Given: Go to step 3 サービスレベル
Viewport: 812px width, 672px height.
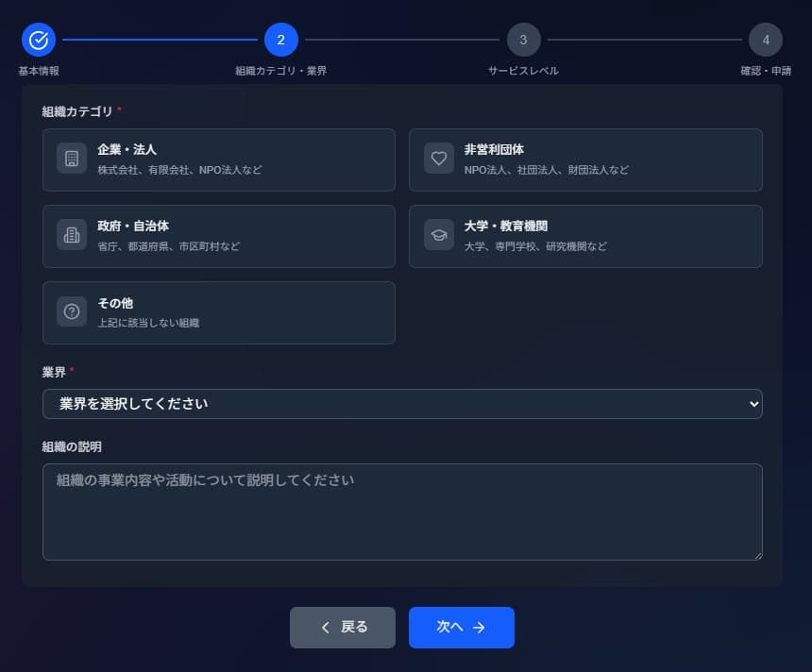Looking at the screenshot, I should point(523,40).
